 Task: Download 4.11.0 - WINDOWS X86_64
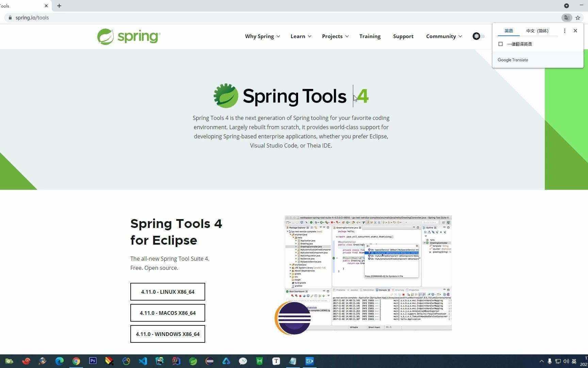(168, 334)
